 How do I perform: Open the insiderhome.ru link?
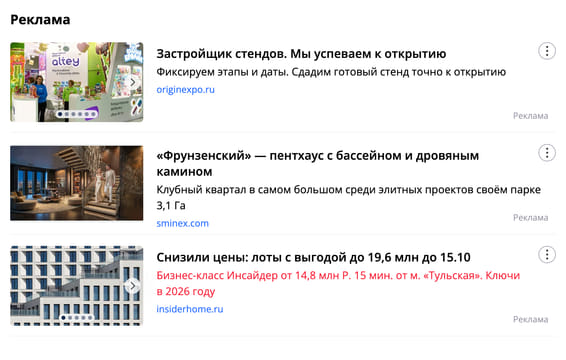pyautogui.click(x=190, y=309)
